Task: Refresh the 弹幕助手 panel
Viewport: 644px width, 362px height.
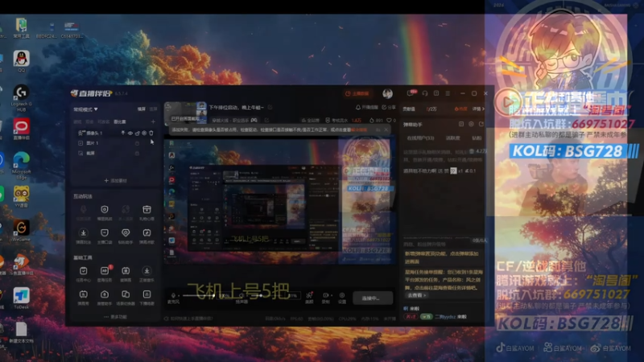Action: [x=481, y=124]
